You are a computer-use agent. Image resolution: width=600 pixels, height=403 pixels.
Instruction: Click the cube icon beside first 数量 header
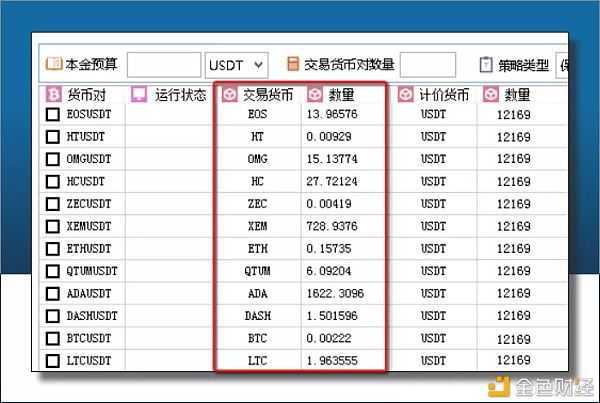click(x=315, y=94)
